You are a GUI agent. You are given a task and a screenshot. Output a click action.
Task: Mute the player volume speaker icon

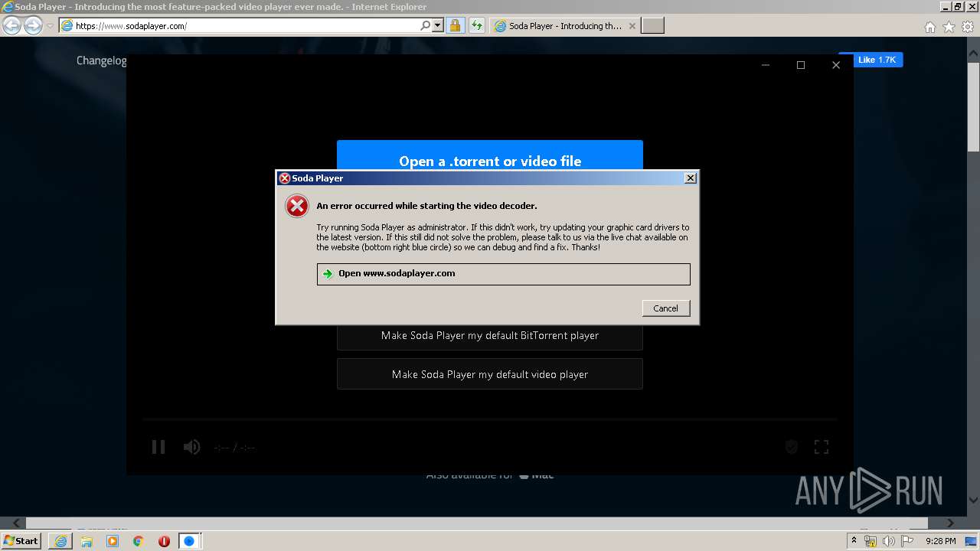click(191, 447)
